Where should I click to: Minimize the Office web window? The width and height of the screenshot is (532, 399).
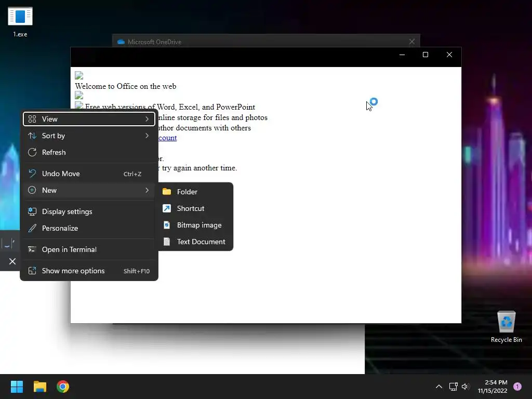click(x=402, y=55)
